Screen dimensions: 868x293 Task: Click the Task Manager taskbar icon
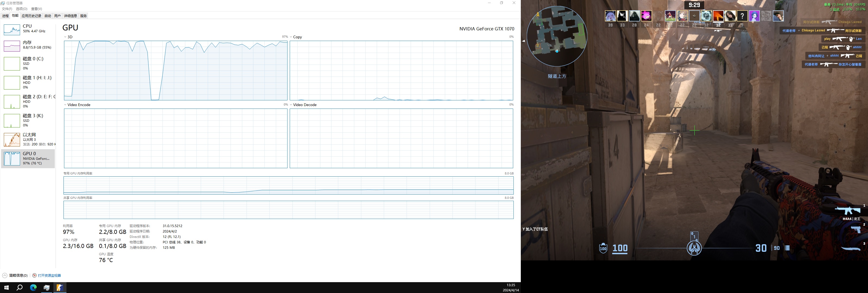(46, 288)
